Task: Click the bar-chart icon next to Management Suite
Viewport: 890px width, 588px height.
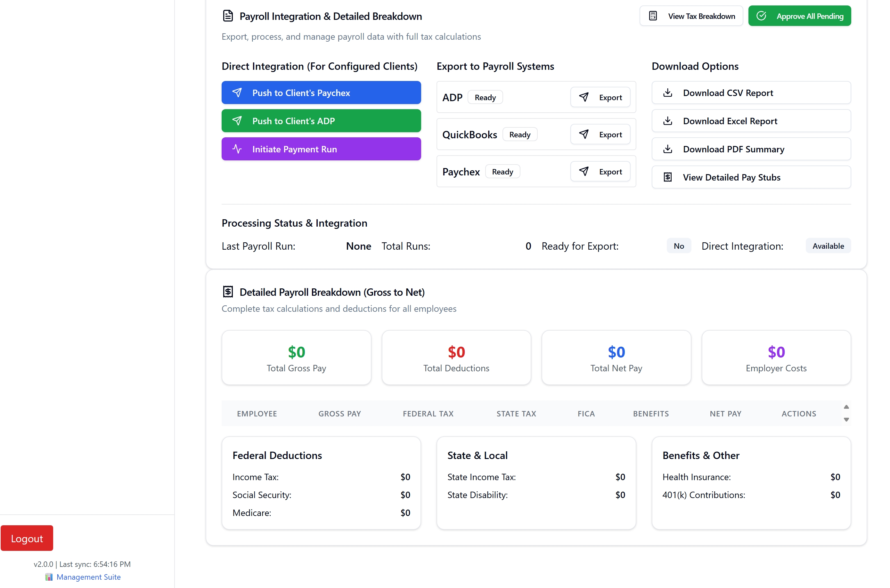Action: 49,577
